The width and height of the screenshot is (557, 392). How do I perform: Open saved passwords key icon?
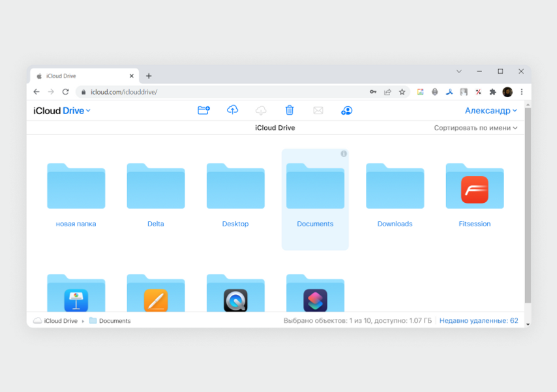pos(372,92)
